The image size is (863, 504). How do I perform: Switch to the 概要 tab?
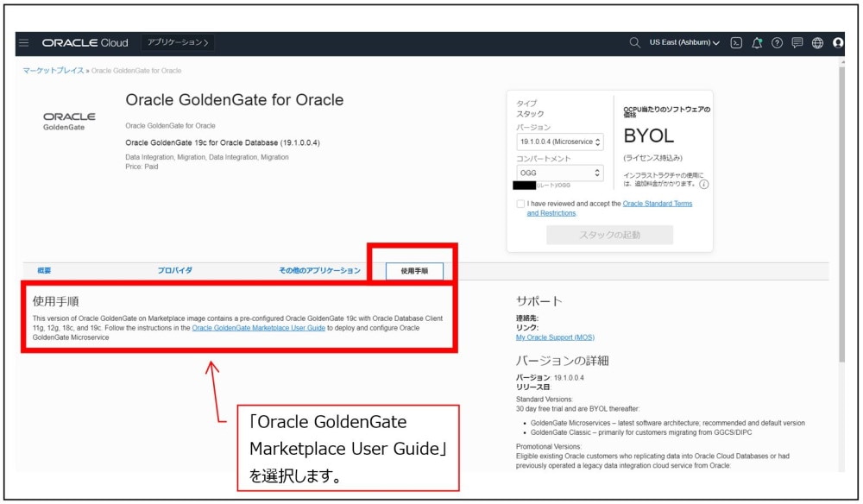click(44, 271)
